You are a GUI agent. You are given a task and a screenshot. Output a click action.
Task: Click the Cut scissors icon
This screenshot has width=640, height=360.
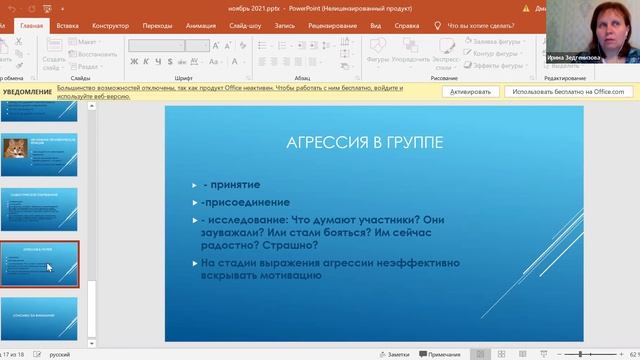[19, 41]
